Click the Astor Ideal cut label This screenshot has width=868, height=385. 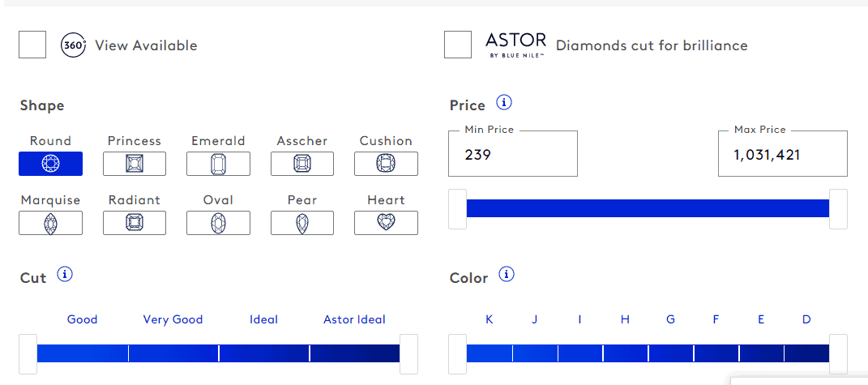tap(354, 319)
